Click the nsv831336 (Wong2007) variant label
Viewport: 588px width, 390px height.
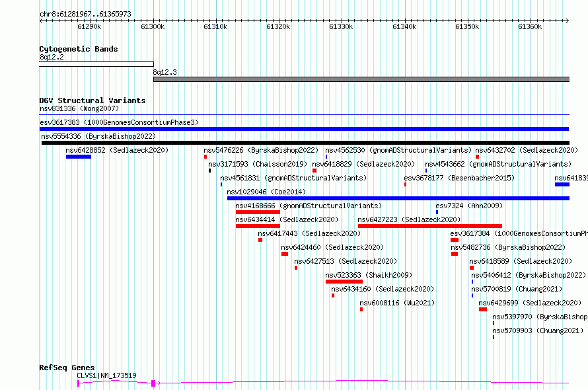coord(79,108)
